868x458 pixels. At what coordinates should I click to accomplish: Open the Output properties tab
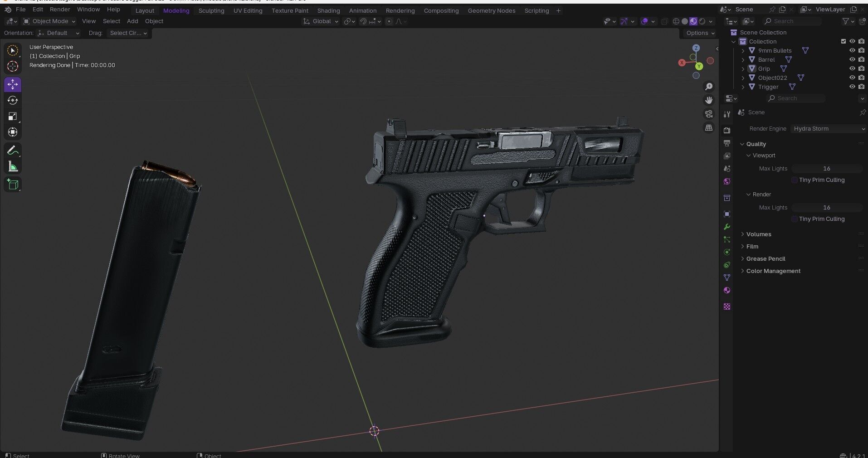727,143
